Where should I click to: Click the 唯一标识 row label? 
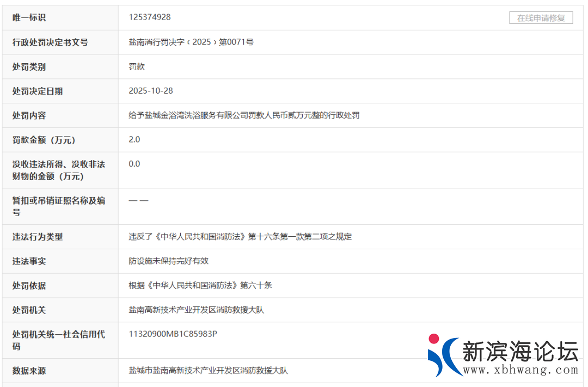tap(29, 17)
